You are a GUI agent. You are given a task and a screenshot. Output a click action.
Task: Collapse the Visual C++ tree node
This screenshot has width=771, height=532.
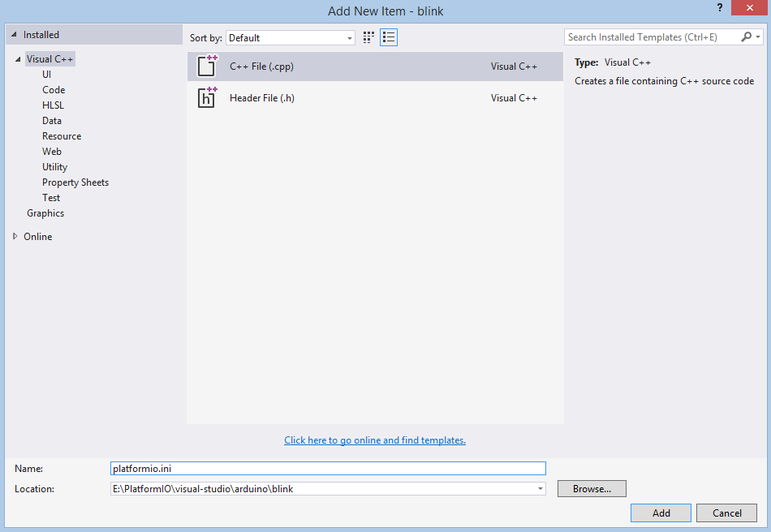click(x=18, y=59)
